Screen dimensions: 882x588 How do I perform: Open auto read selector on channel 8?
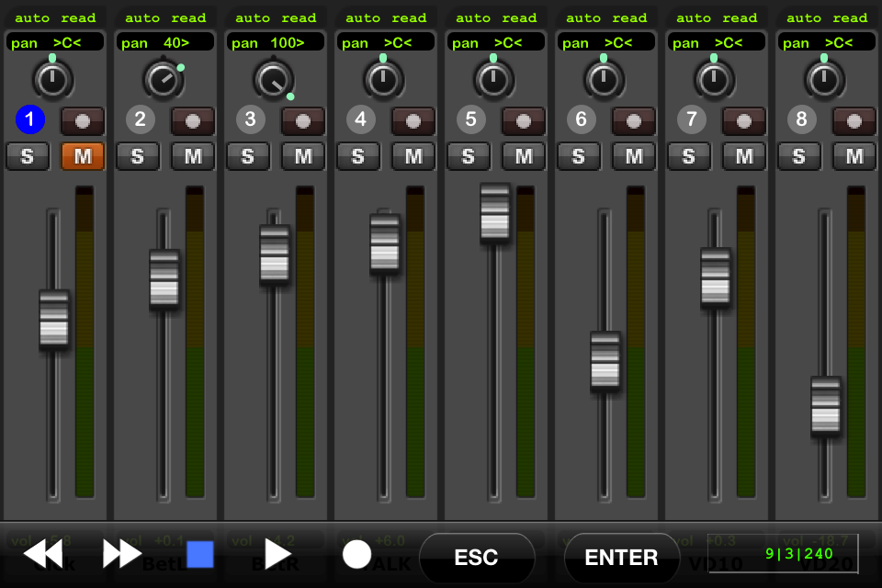click(x=827, y=17)
